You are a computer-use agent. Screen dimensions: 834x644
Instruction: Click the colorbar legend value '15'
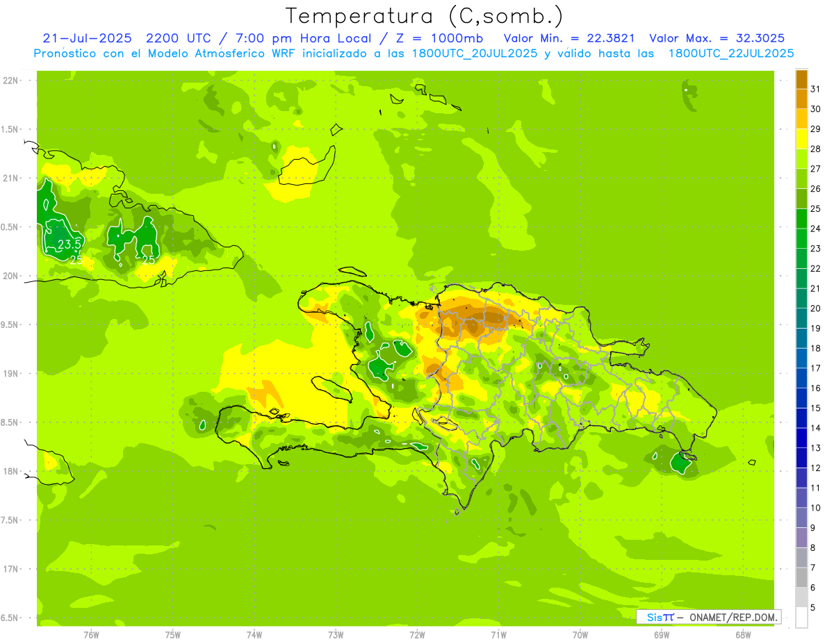point(815,408)
